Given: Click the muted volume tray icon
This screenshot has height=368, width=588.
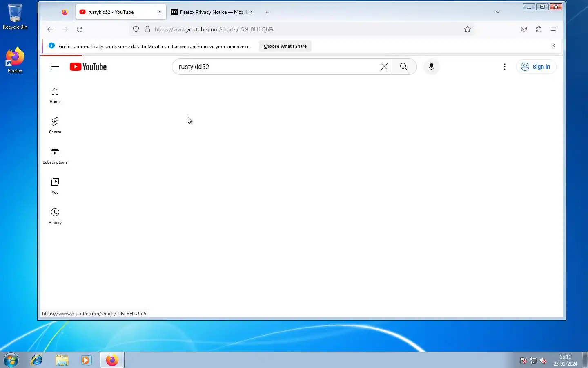Looking at the screenshot, I should (543, 360).
